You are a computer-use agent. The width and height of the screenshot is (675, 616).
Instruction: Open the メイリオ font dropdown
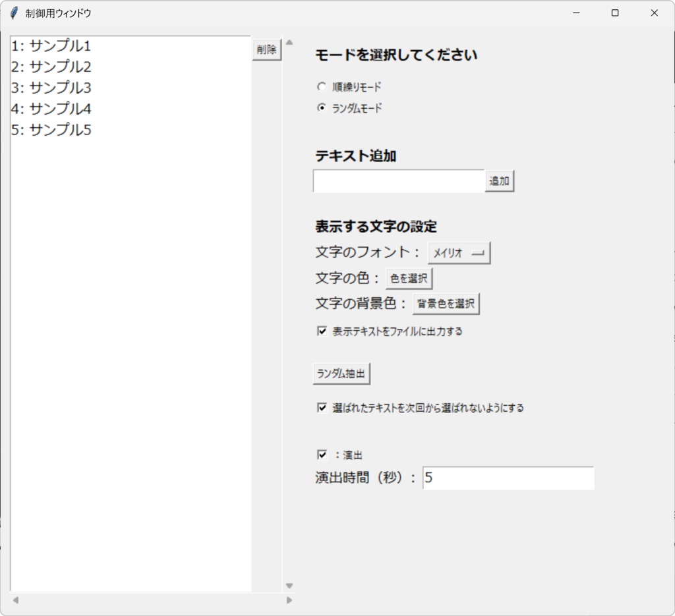(x=459, y=252)
